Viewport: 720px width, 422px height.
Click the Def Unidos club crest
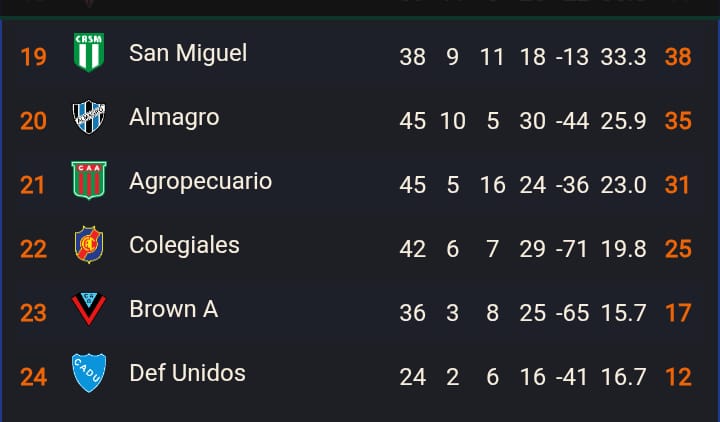click(89, 373)
